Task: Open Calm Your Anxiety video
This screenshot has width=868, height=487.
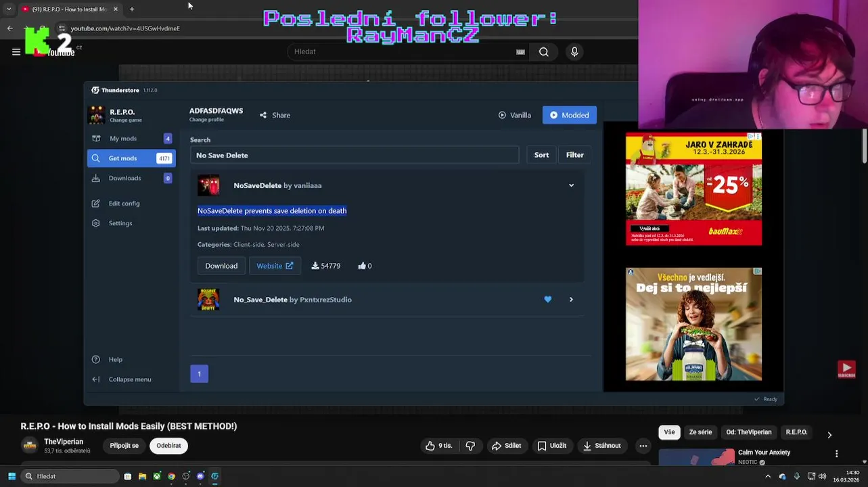Action: pyautogui.click(x=764, y=453)
